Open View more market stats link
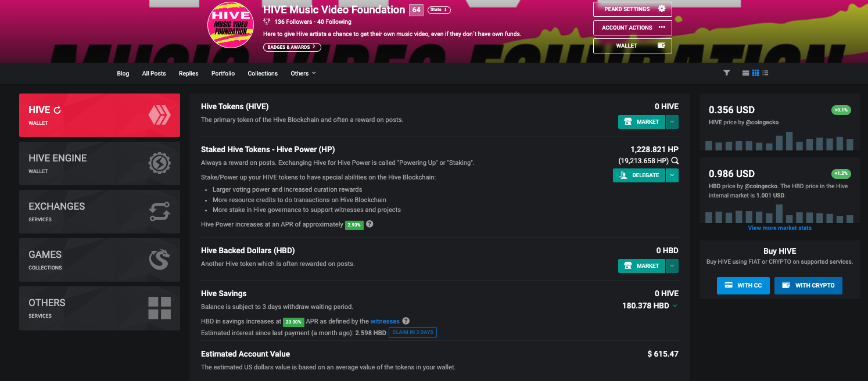 coord(780,228)
